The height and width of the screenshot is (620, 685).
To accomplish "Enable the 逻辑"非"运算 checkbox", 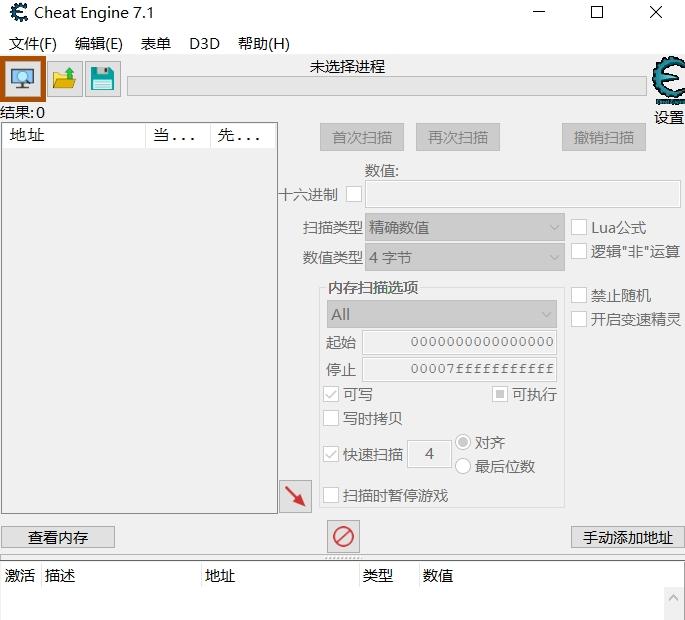I will tap(578, 251).
